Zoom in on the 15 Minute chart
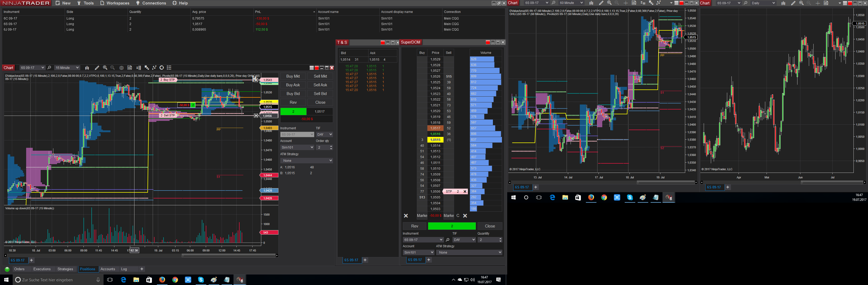 [x=105, y=68]
